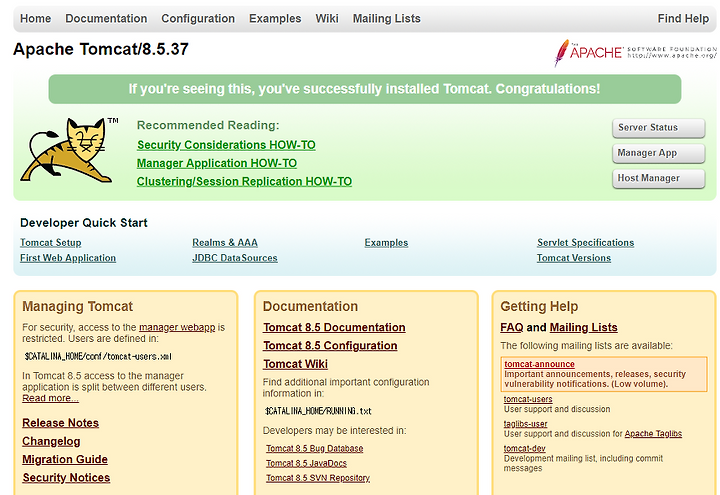Click the Apache Tomcat/8.5.37 heading
The width and height of the screenshot is (720, 495).
click(101, 49)
